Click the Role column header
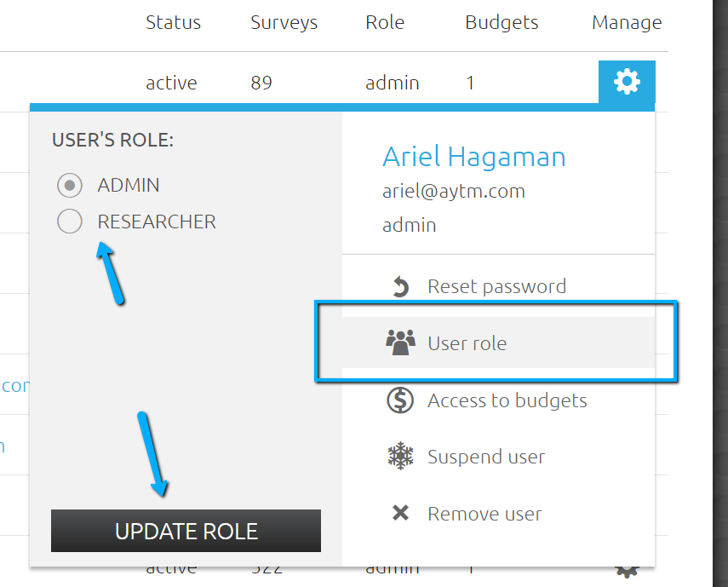728x587 pixels. pyautogui.click(x=385, y=22)
